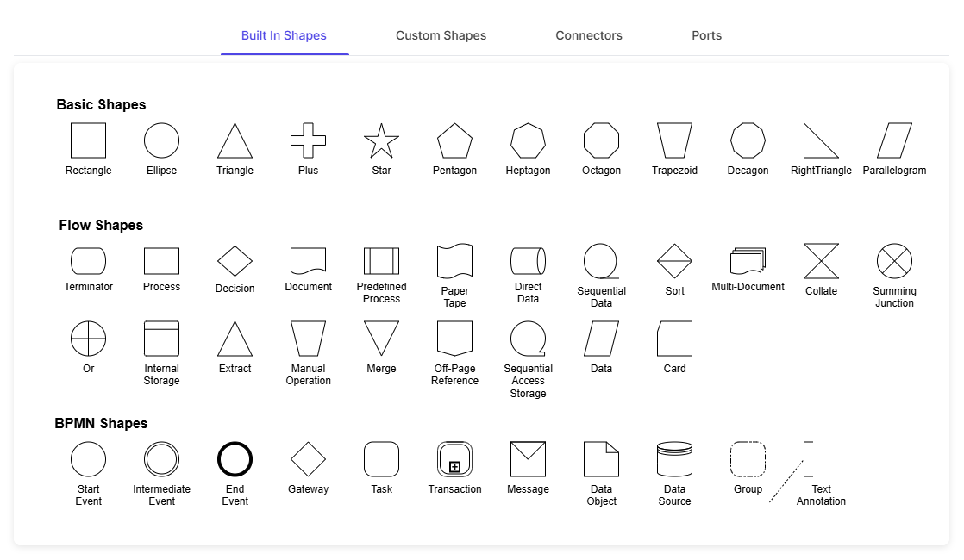
Task: Select the Summing Junction shape
Action: (x=894, y=261)
